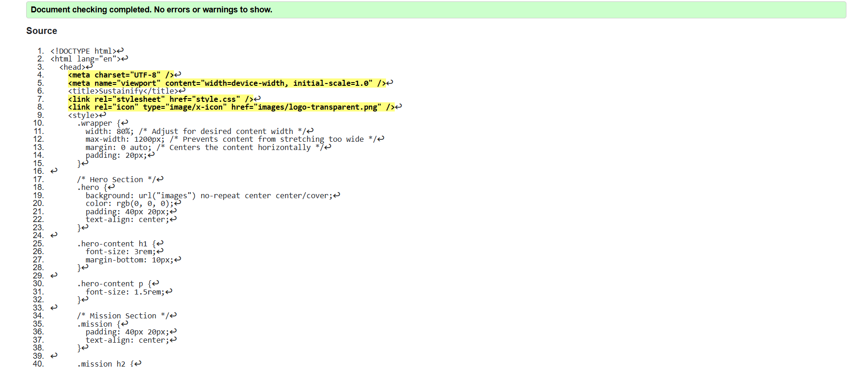Click the Source heading
The height and width of the screenshot is (367, 868).
click(x=42, y=31)
